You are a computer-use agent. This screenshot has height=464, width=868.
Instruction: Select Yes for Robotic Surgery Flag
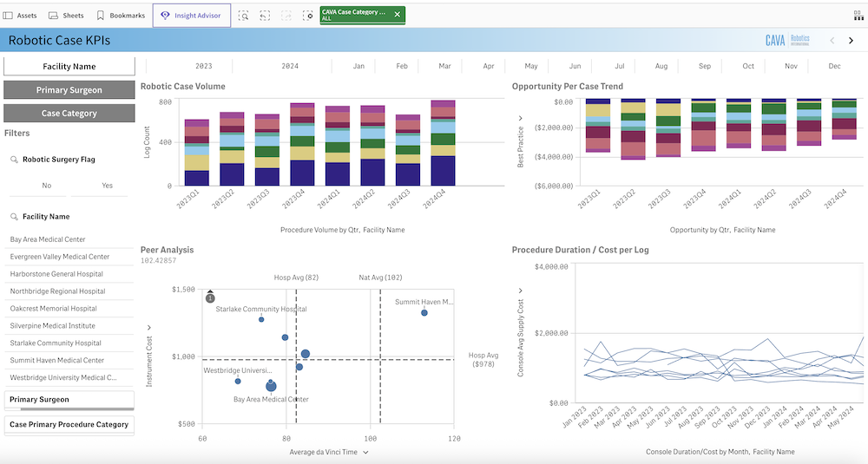click(x=108, y=186)
